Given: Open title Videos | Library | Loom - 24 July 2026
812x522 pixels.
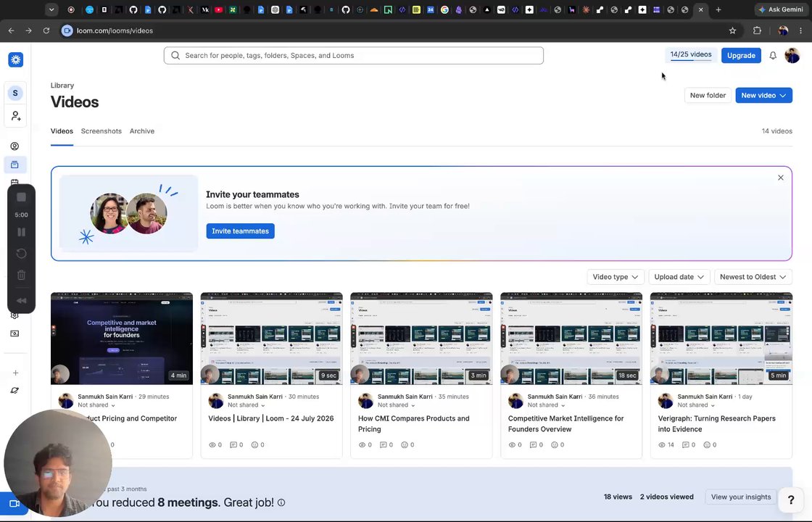Looking at the screenshot, I should (271, 418).
